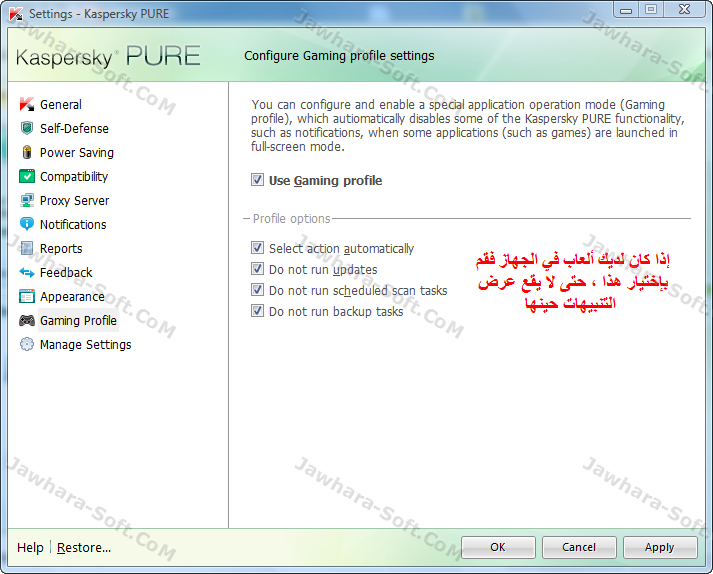Viewport: 713px width, 574px height.
Task: Click the Feedback arrows icon
Action: pyautogui.click(x=27, y=272)
